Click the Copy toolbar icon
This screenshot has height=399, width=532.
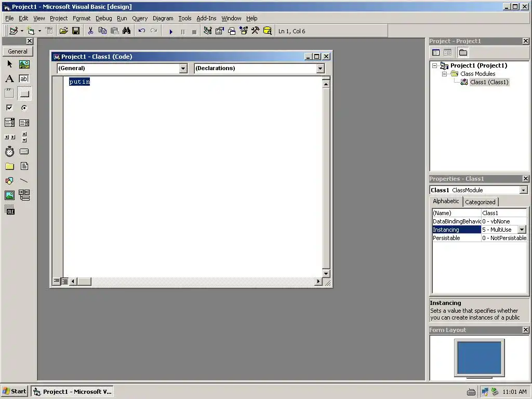coord(102,31)
